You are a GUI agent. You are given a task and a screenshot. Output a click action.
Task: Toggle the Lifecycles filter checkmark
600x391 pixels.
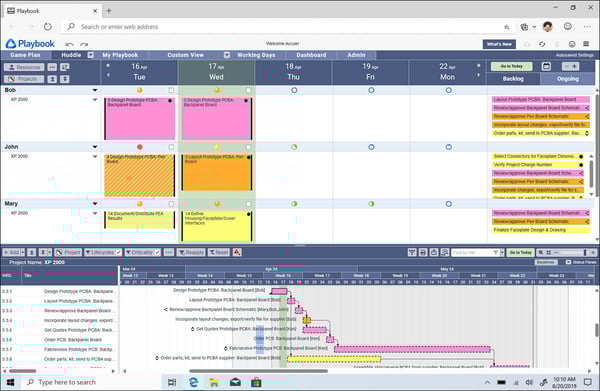tap(118, 253)
